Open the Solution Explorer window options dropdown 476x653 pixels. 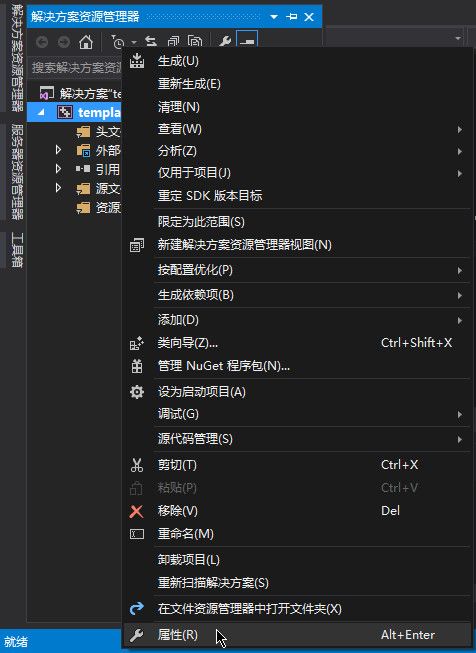[274, 17]
